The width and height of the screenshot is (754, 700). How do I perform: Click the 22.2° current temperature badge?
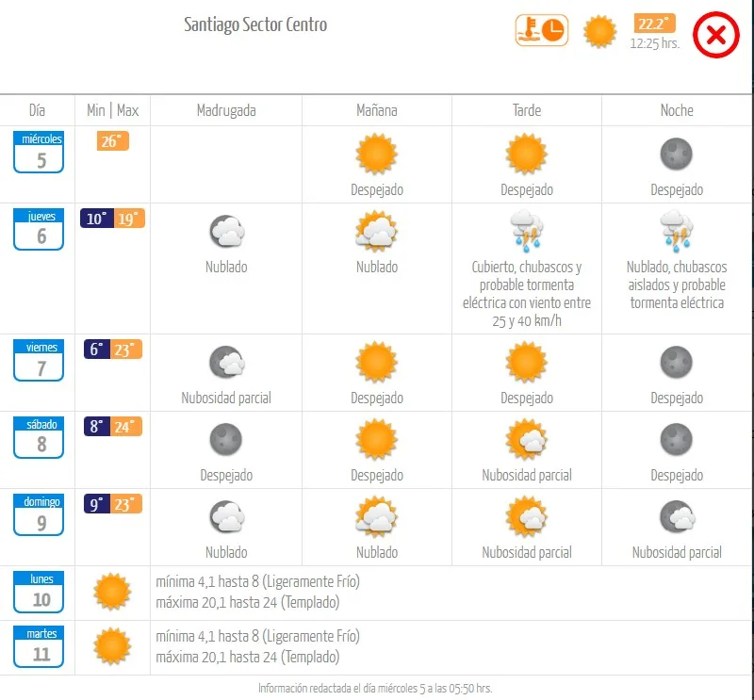(x=654, y=24)
